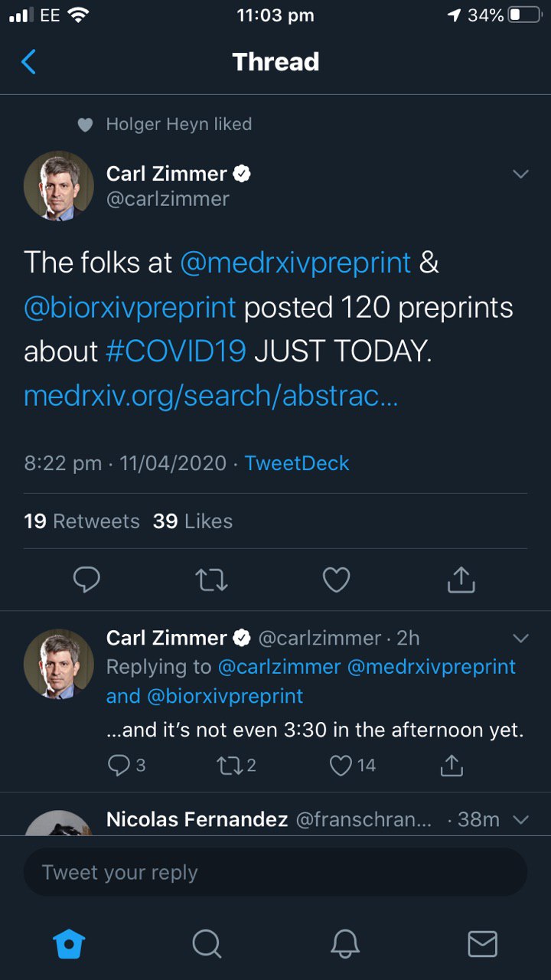This screenshot has height=980, width=551.
Task: Open options chevron on Nicolas Fernandez tweet
Action: click(520, 820)
